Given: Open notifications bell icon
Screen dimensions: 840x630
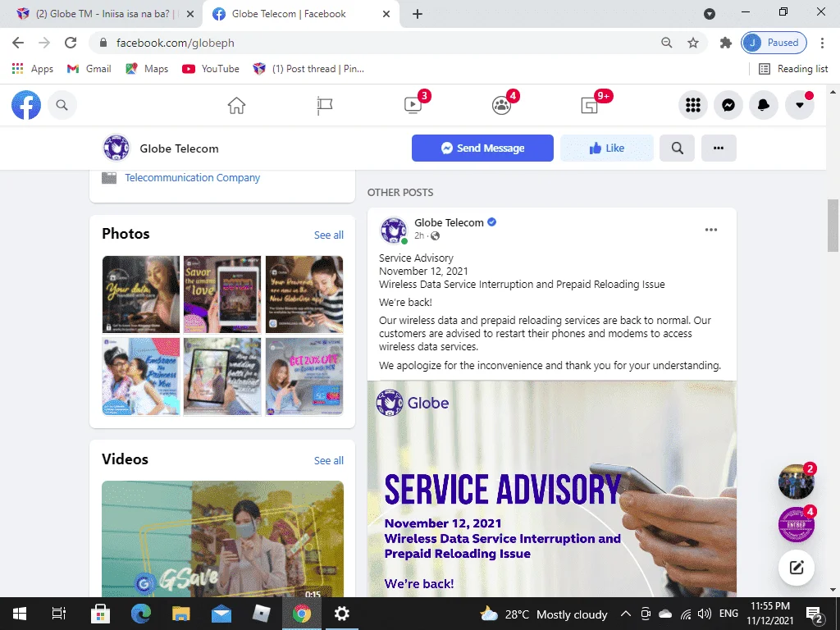Looking at the screenshot, I should [x=764, y=105].
